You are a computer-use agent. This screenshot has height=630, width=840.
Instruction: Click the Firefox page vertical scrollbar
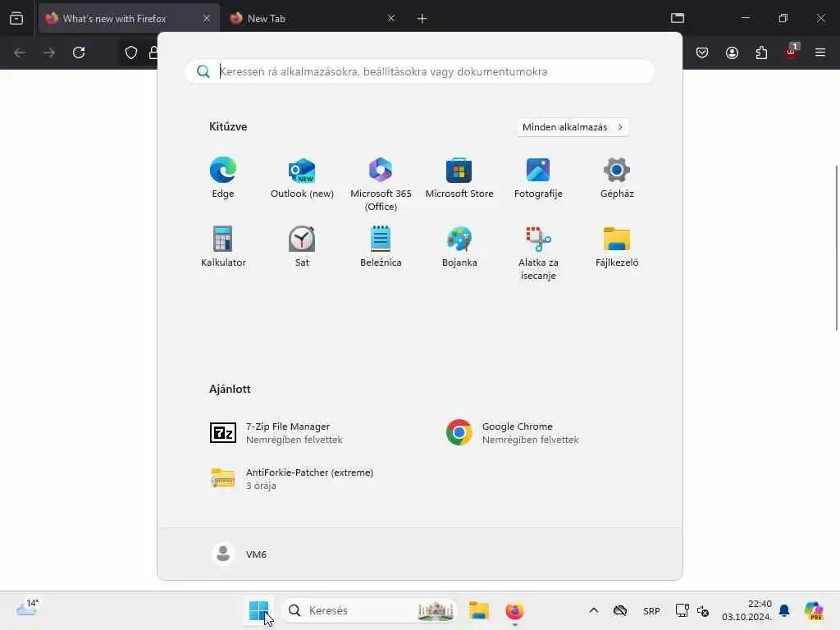(837, 248)
